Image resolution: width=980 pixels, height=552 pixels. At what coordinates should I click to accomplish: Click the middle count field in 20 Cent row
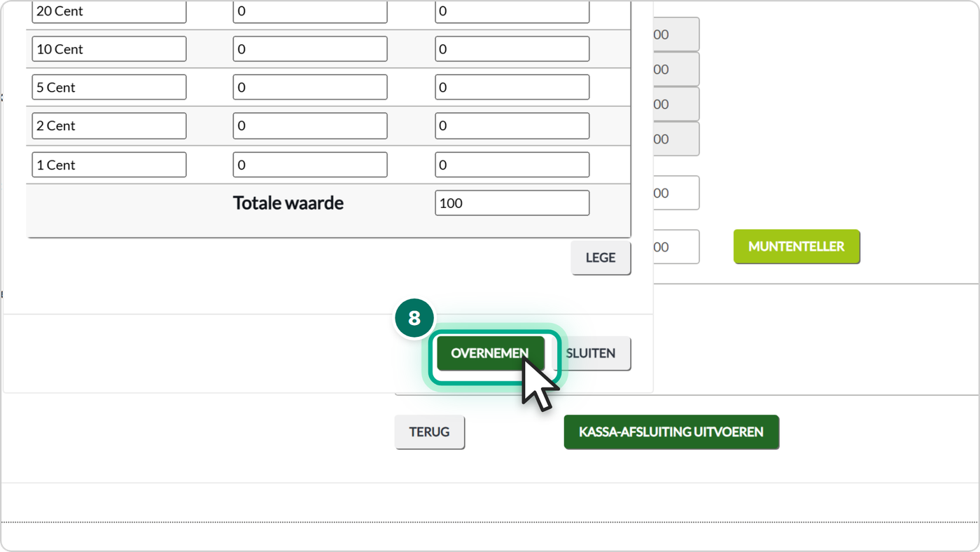310,11
